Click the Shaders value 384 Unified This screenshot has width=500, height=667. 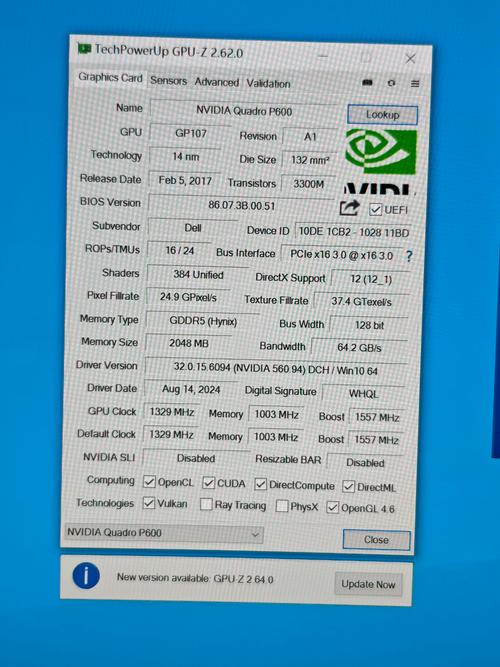tap(198, 275)
